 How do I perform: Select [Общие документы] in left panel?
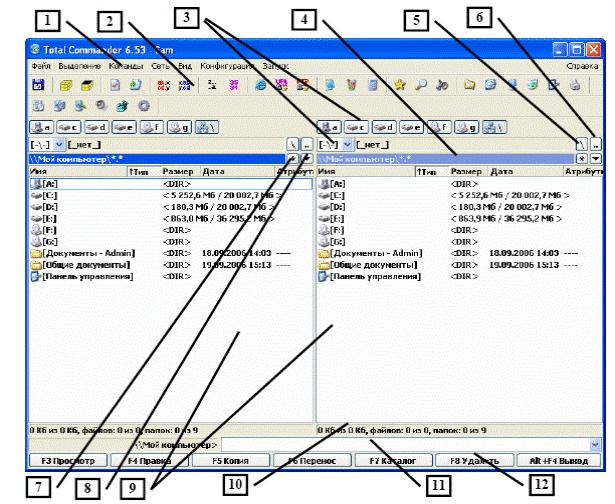coord(171,265)
